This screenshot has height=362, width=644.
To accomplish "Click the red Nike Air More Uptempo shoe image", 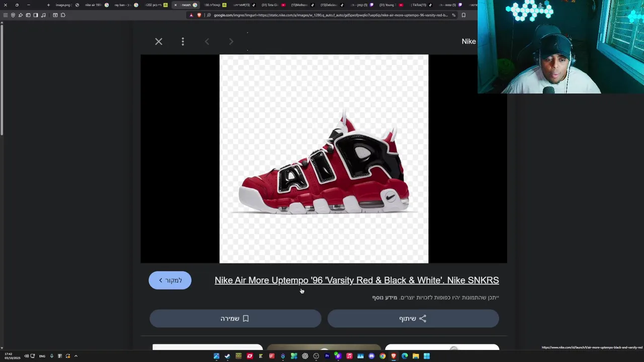I will [324, 159].
